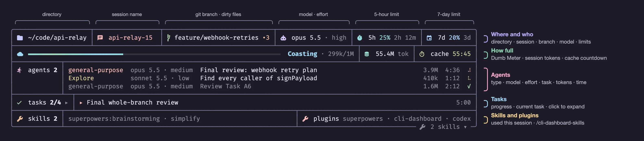
Task: Click the spinner on the Final review agent row
Action: click(469, 70)
